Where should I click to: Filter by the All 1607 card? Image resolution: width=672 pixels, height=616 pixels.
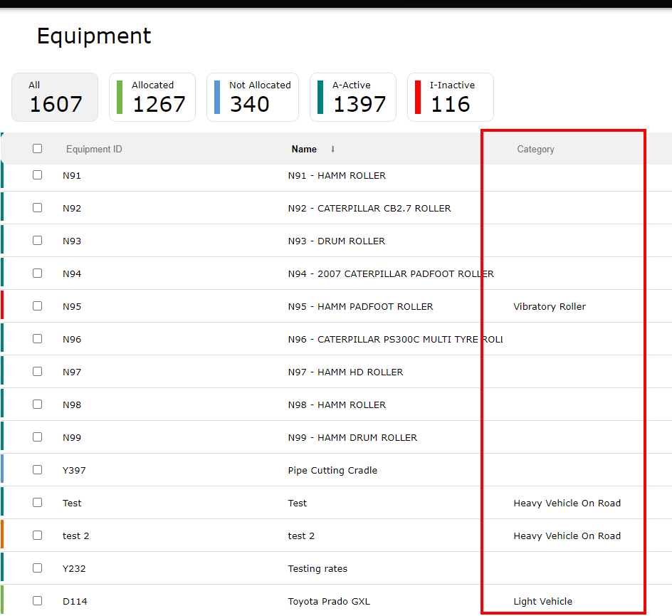coord(55,98)
